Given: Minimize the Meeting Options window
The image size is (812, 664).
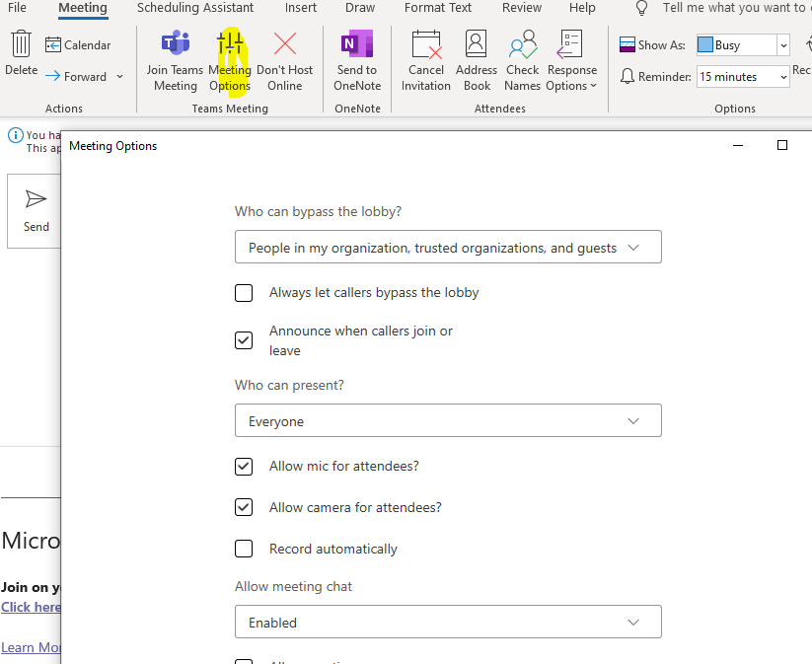Looking at the screenshot, I should click(x=738, y=146).
